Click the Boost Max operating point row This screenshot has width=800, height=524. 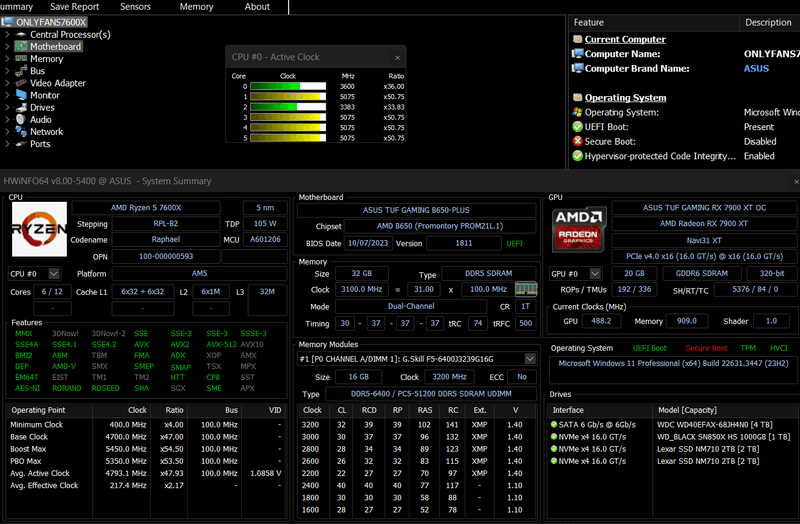click(x=146, y=449)
